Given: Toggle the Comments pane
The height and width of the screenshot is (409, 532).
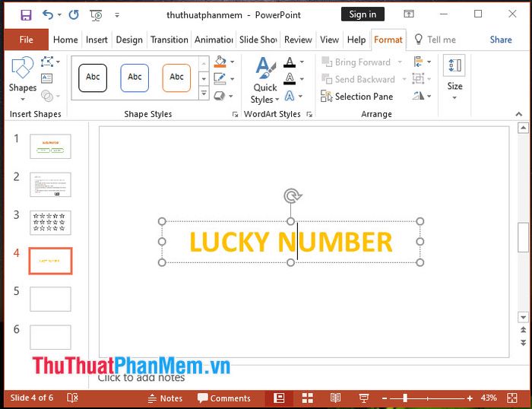Looking at the screenshot, I should point(224,398).
